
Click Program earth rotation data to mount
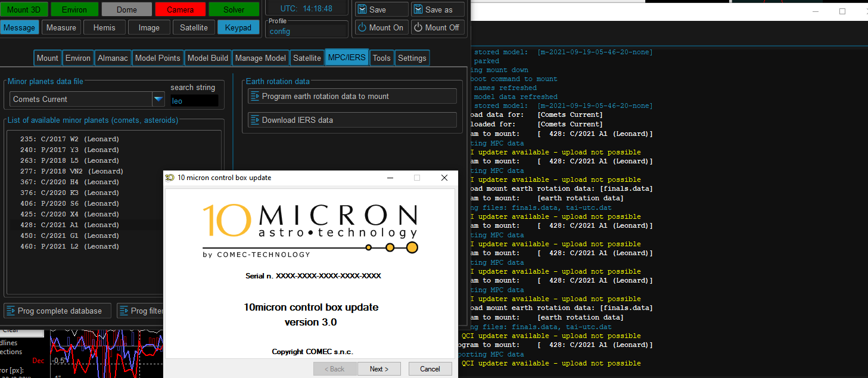[352, 96]
